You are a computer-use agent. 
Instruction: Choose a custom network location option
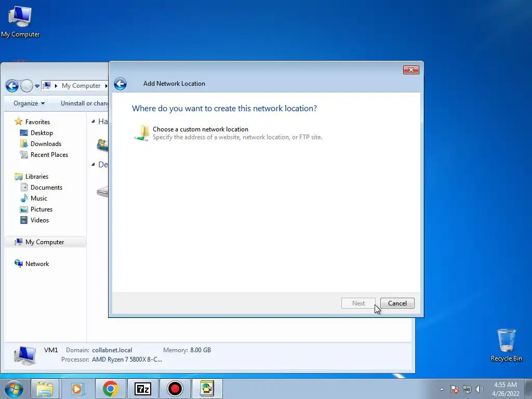coord(228,133)
